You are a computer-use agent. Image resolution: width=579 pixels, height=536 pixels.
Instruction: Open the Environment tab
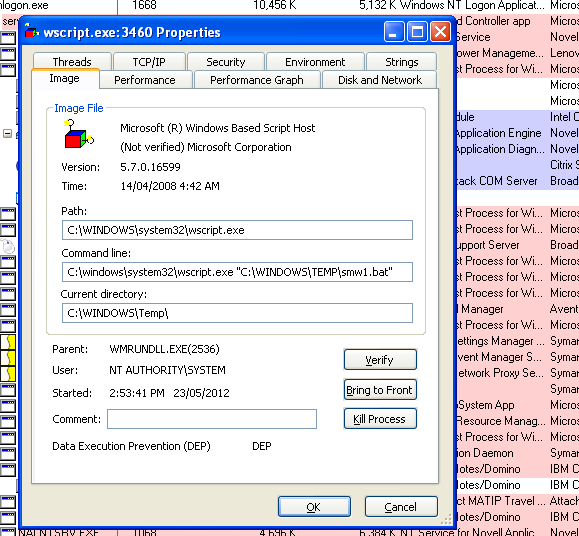315,62
